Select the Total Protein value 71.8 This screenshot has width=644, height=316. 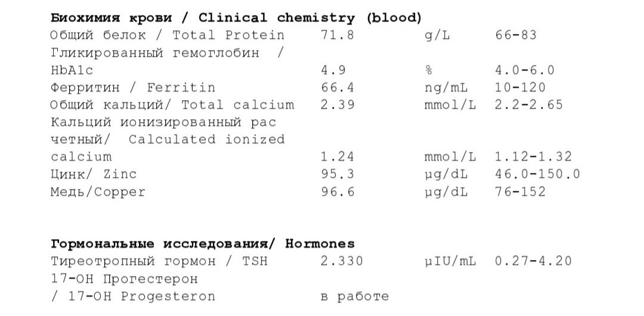(x=337, y=35)
